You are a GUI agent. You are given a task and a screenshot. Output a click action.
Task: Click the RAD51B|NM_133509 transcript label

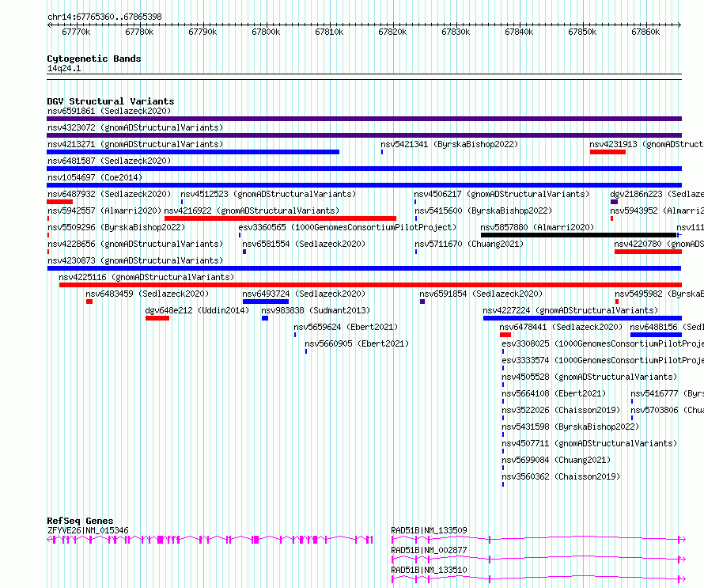429,530
